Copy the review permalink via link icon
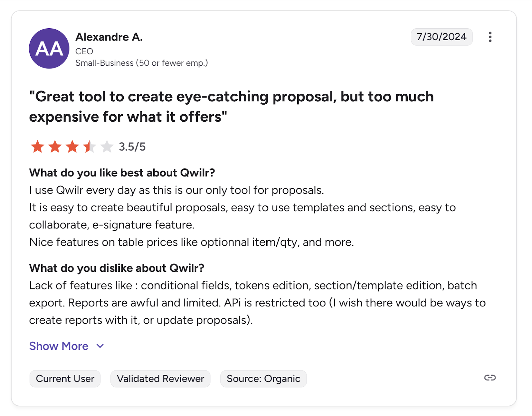This screenshot has width=532, height=416. pos(490,378)
